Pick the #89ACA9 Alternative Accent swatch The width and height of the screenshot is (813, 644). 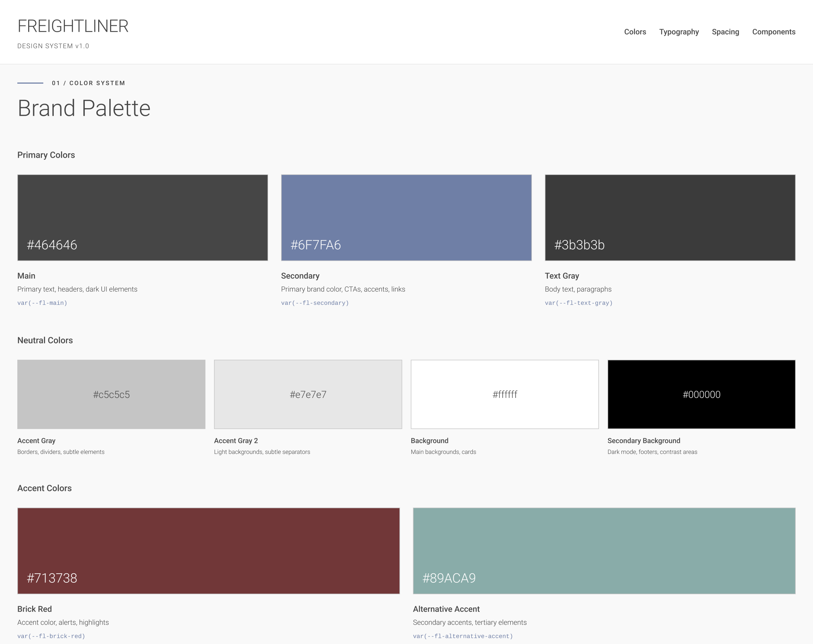click(604, 551)
